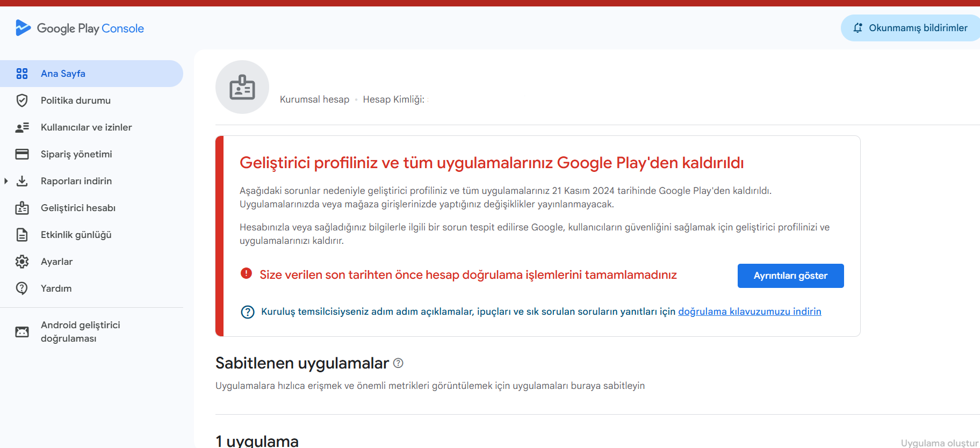Open Etkinlik günlüğü
Viewport: 980px width, 448px height.
(x=91, y=235)
